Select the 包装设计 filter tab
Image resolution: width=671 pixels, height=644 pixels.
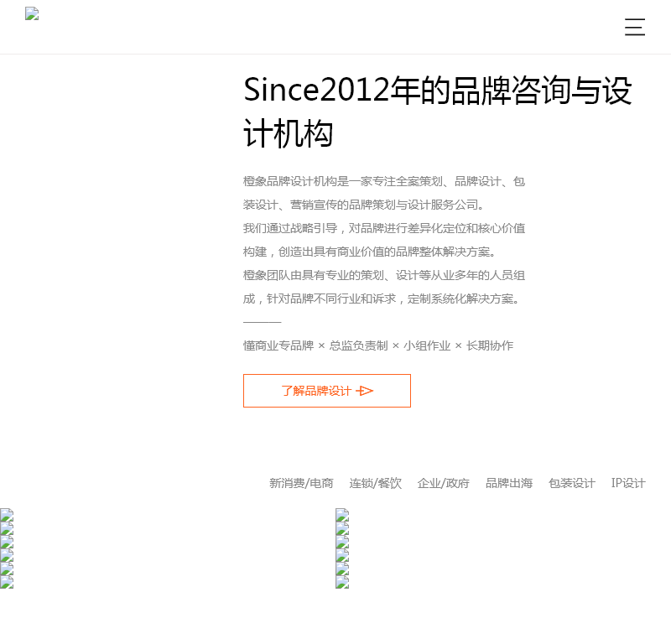(x=571, y=483)
